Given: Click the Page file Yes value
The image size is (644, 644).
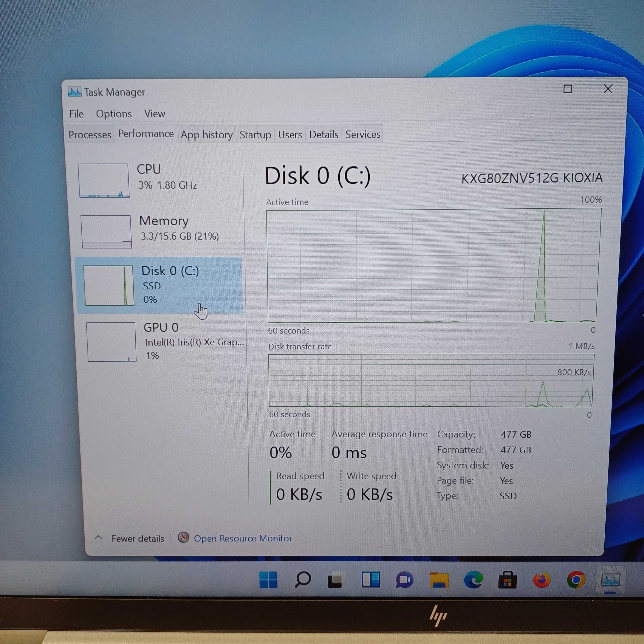Looking at the screenshot, I should [506, 481].
